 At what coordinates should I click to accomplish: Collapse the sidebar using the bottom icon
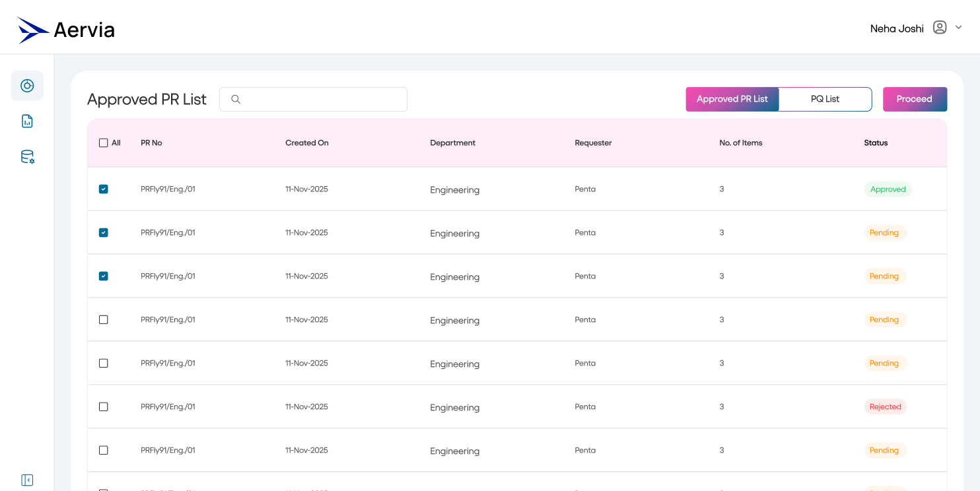26,480
